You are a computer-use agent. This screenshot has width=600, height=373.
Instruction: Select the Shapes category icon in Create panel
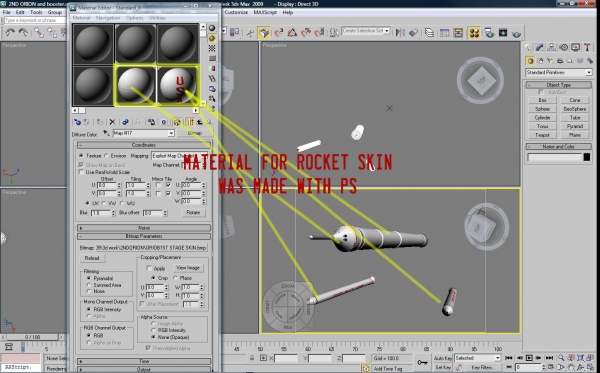tap(540, 61)
